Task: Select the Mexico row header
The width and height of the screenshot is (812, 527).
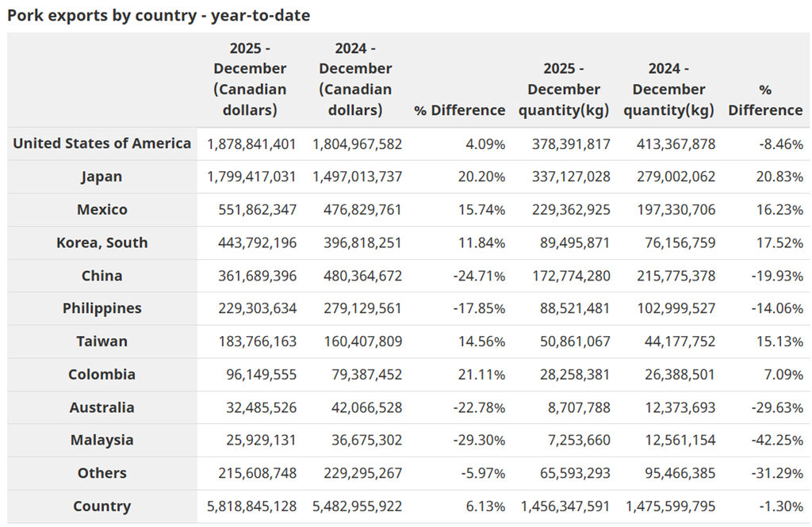Action: (102, 210)
